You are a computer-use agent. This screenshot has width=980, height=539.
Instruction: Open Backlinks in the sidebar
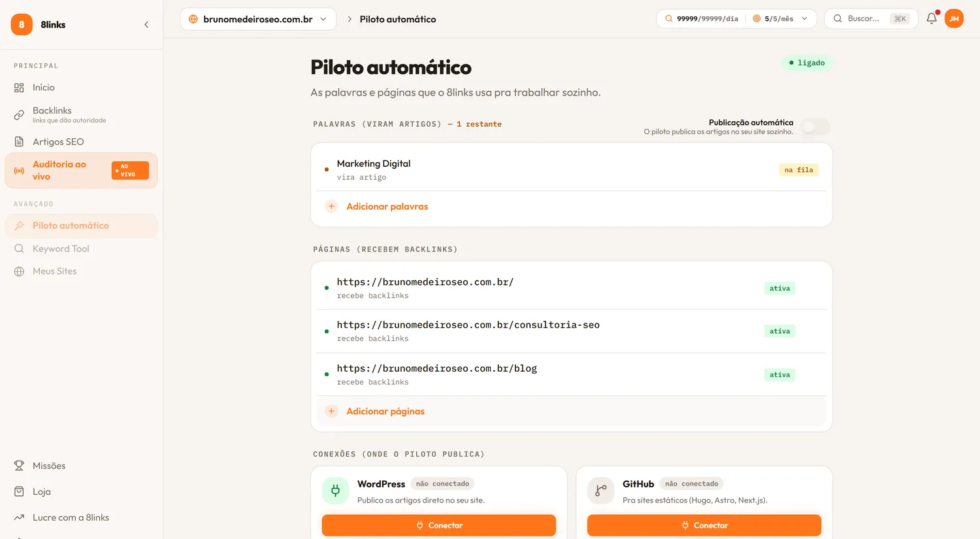tap(81, 114)
